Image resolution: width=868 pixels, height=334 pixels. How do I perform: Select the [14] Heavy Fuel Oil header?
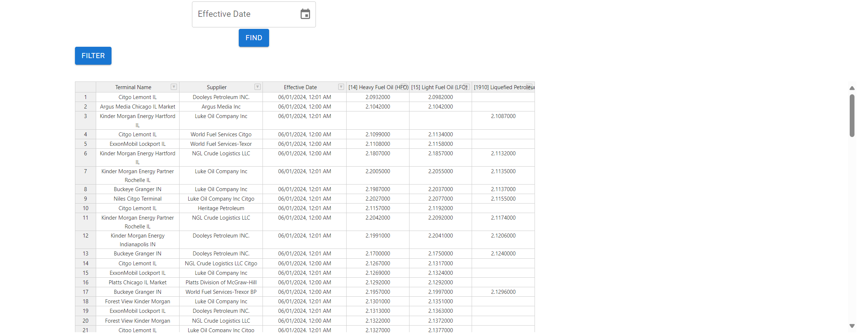tap(378, 87)
